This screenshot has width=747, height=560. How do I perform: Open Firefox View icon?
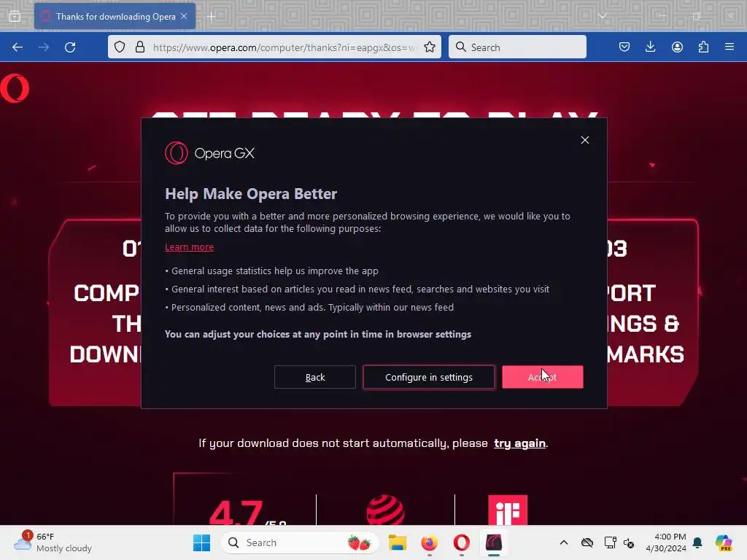tap(15, 17)
